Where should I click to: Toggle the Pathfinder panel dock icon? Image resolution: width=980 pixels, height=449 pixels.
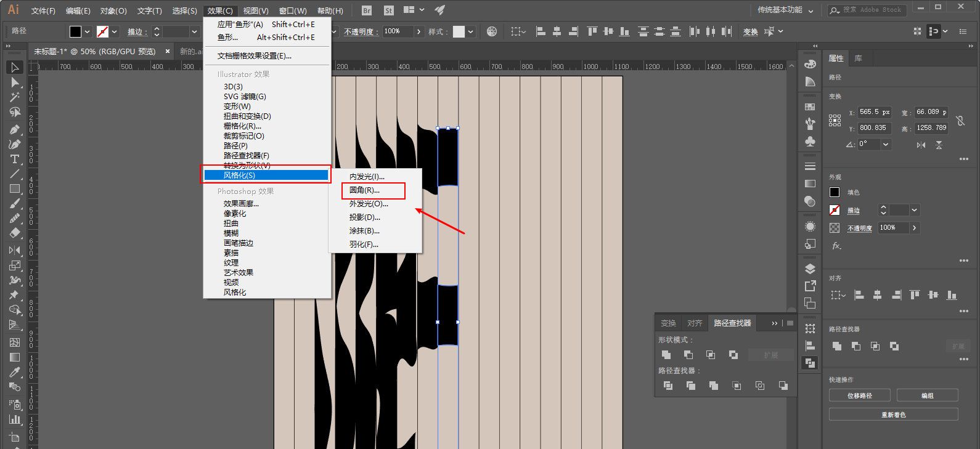[x=810, y=363]
